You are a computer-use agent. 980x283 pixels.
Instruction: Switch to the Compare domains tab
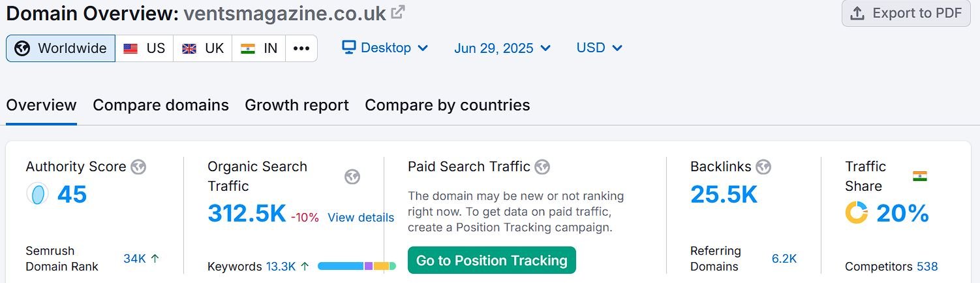161,105
